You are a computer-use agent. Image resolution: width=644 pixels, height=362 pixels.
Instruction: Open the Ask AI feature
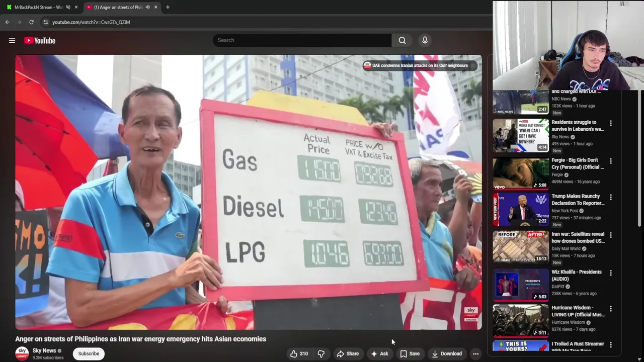click(x=379, y=353)
